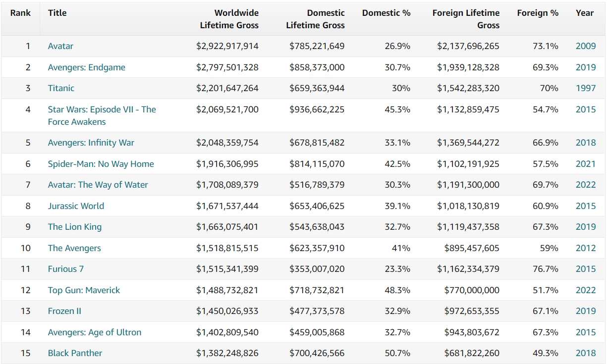
Task: Select worldwide gross $1,663,075,401
Action: click(227, 227)
